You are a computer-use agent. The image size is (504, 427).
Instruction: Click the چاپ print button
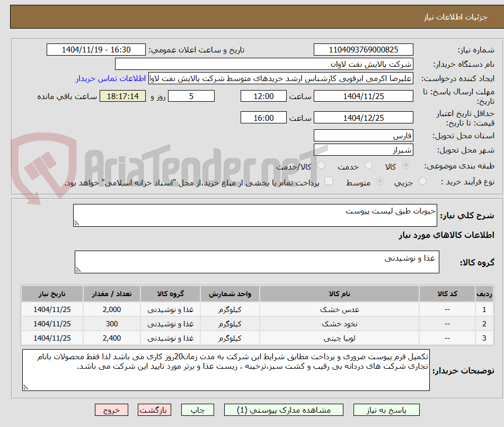(197, 410)
